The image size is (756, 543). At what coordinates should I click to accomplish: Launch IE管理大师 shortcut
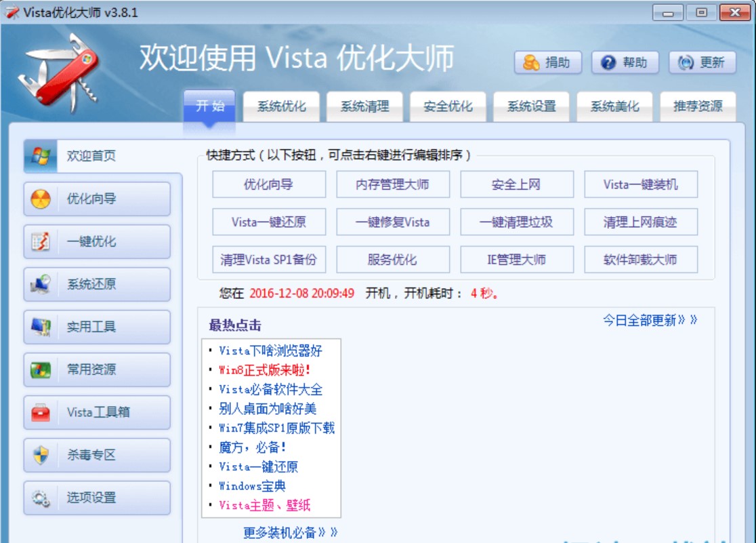(517, 260)
